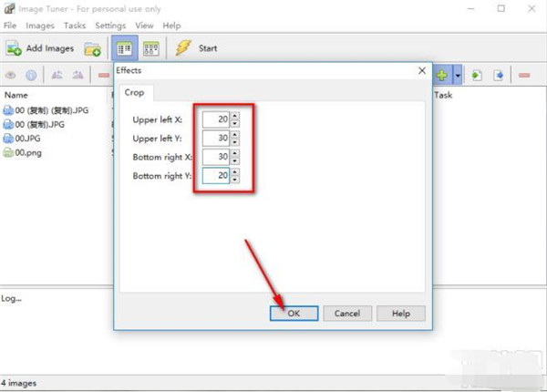Click OK in the Effects dialog
This screenshot has height=392, width=547.
[294, 313]
